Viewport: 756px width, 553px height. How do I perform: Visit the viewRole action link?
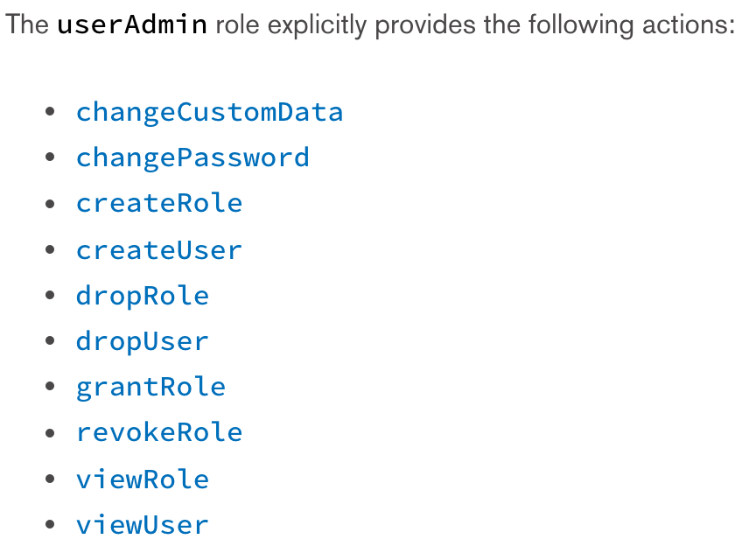pos(143,479)
